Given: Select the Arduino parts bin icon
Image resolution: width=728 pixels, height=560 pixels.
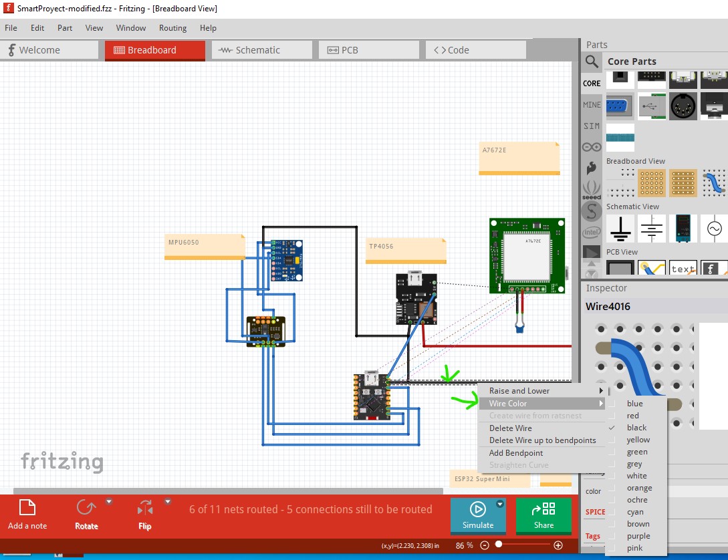Looking at the screenshot, I should click(x=592, y=147).
